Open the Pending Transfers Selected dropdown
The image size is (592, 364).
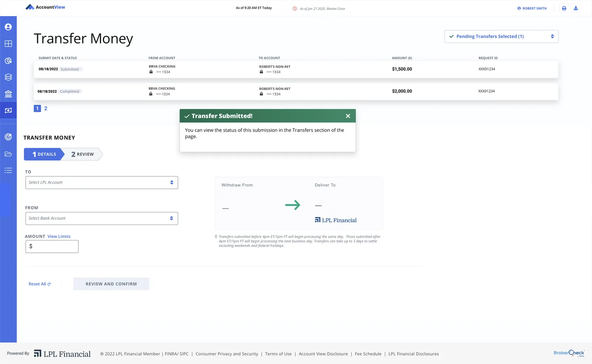pos(501,36)
